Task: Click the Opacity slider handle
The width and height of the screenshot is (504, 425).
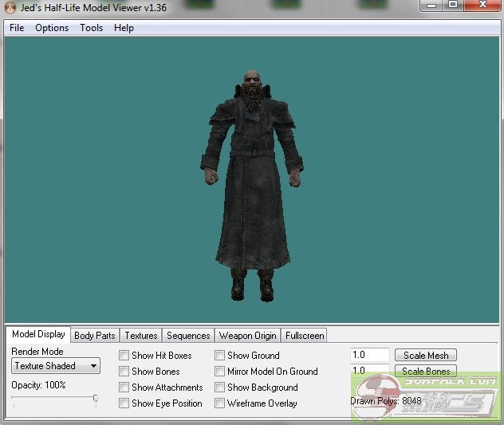Action: [96, 398]
